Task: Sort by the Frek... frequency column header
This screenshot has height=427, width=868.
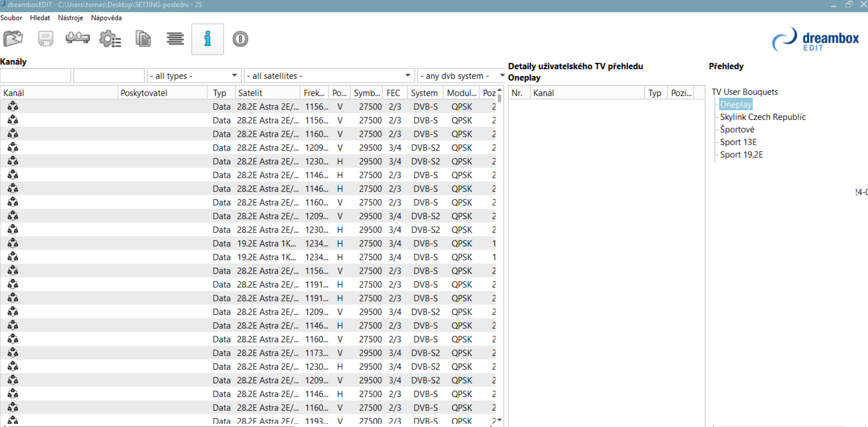Action: (315, 93)
